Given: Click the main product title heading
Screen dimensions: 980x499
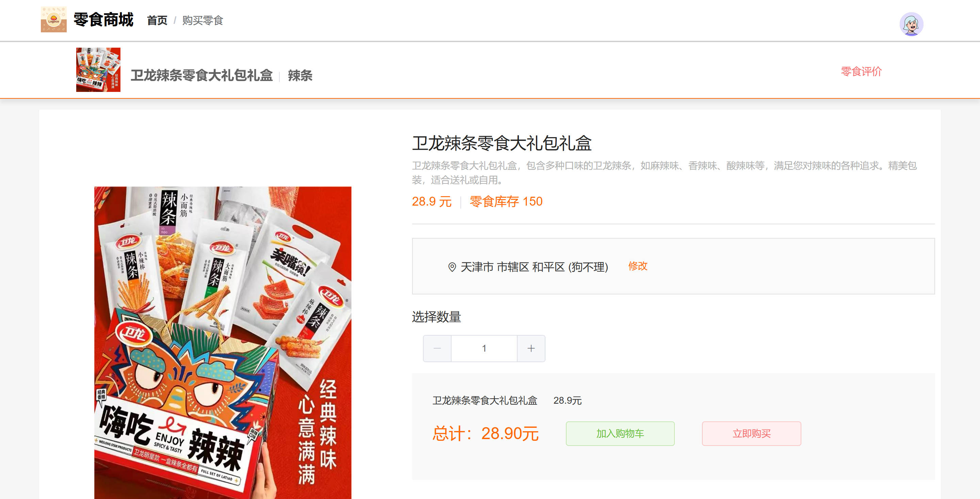Looking at the screenshot, I should [x=502, y=143].
